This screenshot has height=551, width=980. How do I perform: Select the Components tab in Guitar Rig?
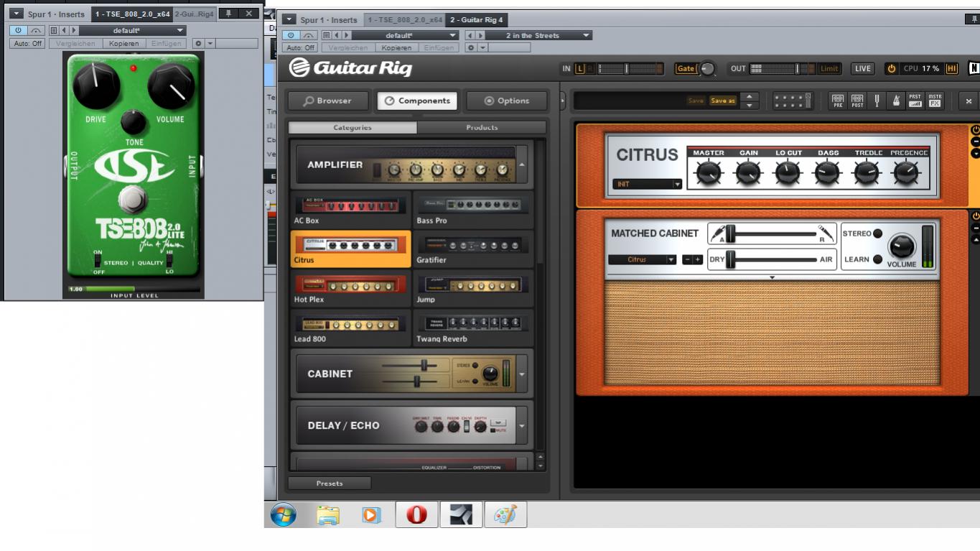click(418, 101)
